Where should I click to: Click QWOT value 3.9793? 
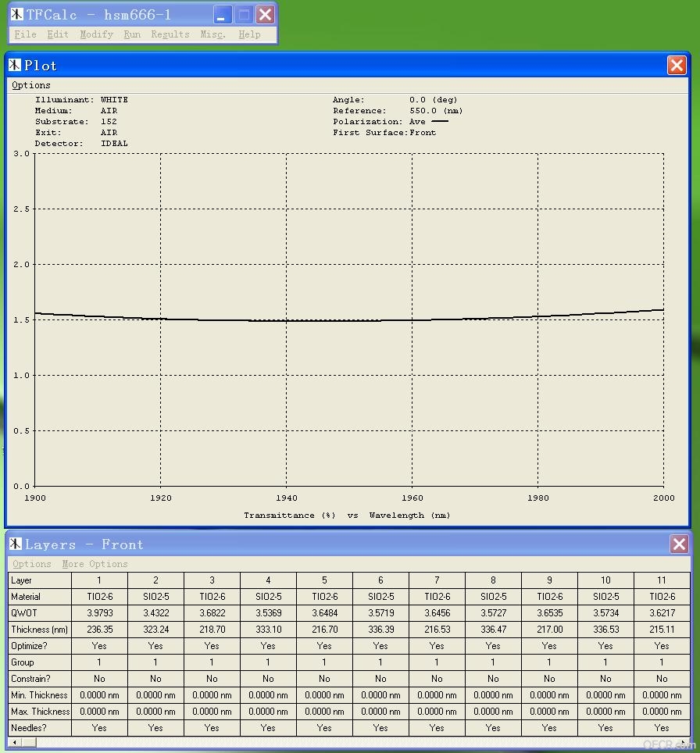coord(99,612)
